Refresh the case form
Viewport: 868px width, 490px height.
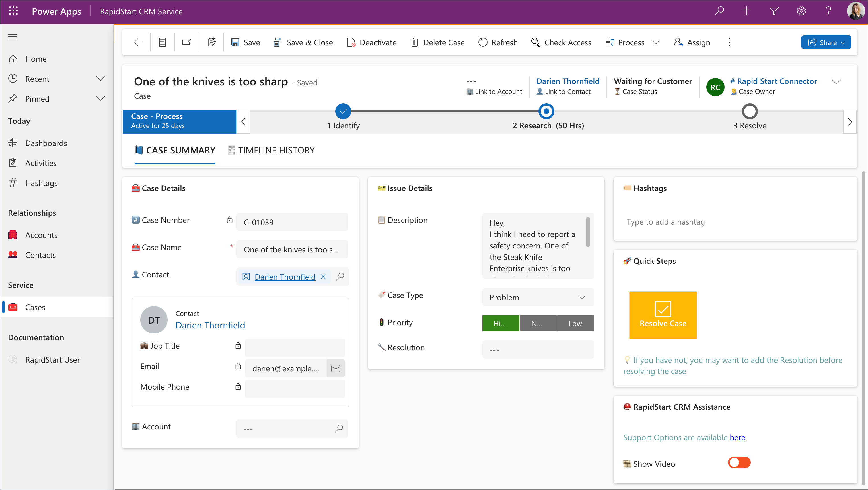498,42
